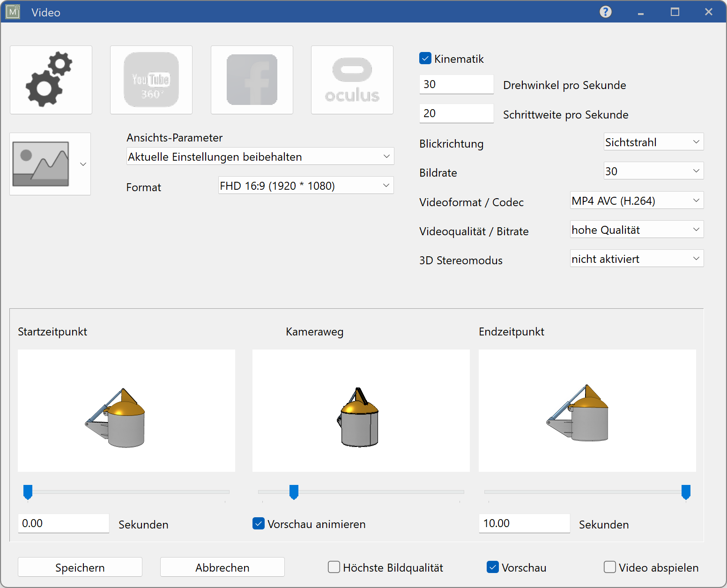
Task: Enable Höchste Bildqualität
Action: coord(334,567)
